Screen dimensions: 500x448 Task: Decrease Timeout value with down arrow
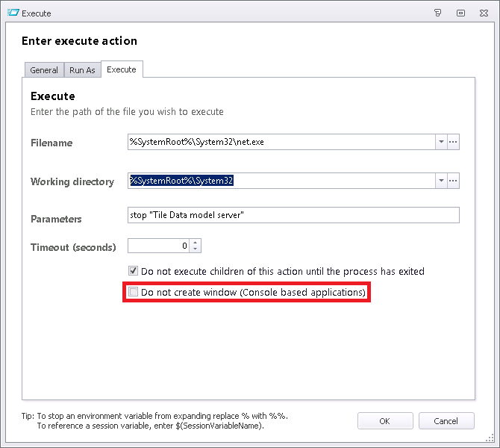coord(196,249)
